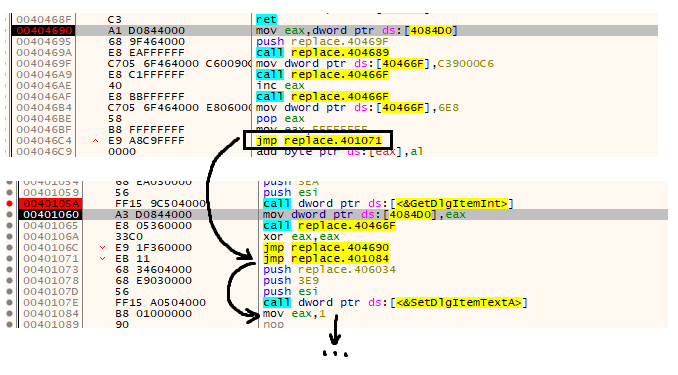Click 'mov dword ptr ds:[4084D0],eax' instruction

click(x=364, y=215)
